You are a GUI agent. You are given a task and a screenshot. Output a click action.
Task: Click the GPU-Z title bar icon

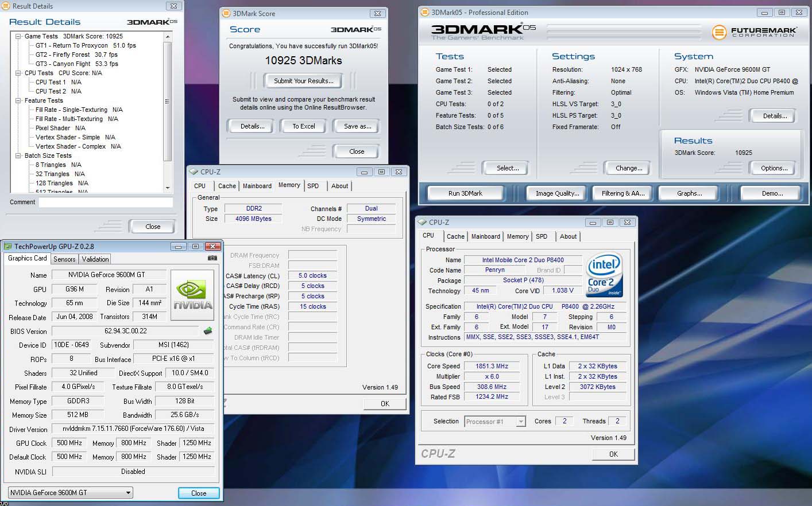coord(8,247)
